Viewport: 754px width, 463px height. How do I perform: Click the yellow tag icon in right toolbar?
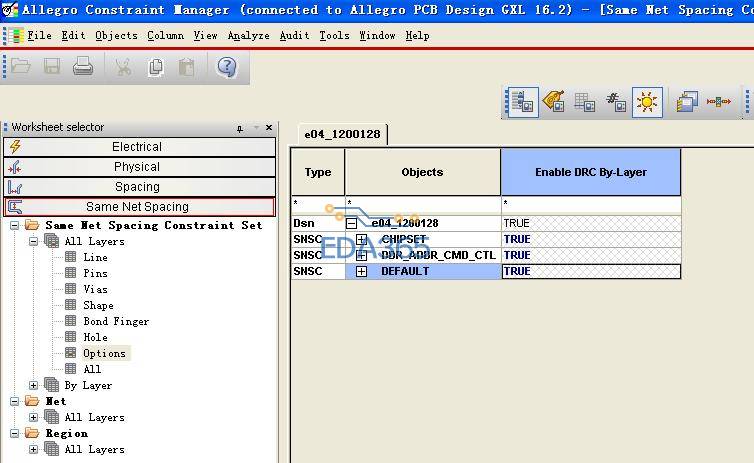coord(553,102)
